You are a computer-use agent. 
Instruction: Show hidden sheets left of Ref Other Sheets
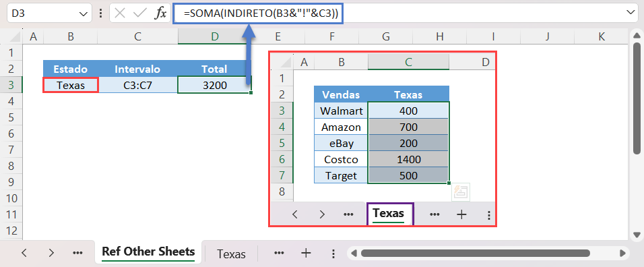[77, 253]
